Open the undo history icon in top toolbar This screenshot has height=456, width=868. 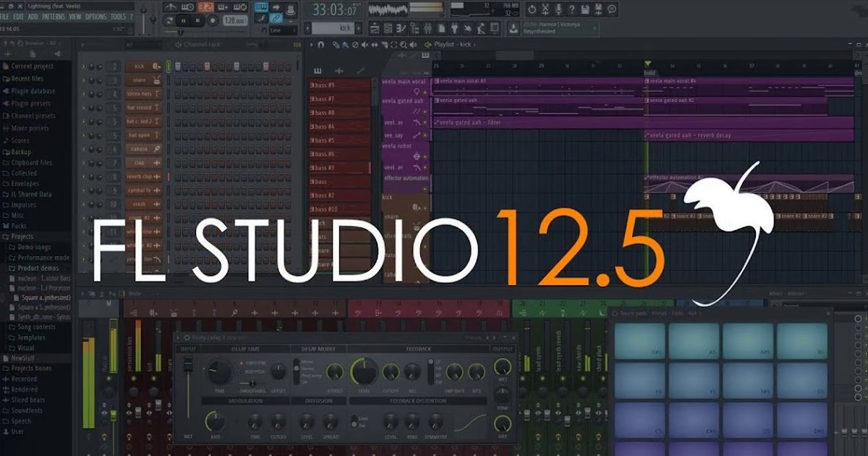532,9
